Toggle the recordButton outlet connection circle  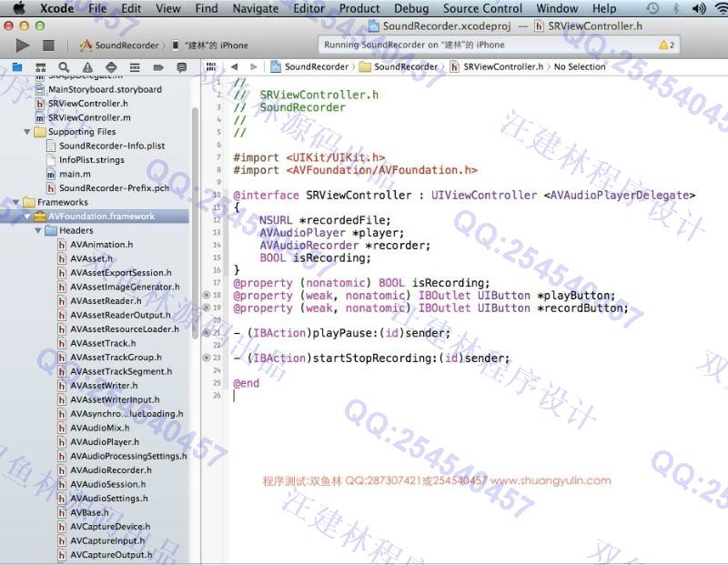point(207,308)
